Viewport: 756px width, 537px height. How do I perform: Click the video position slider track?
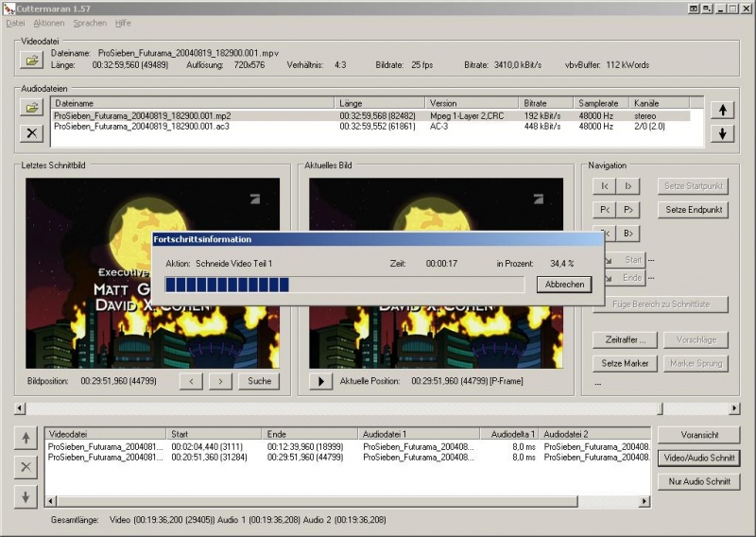378,408
